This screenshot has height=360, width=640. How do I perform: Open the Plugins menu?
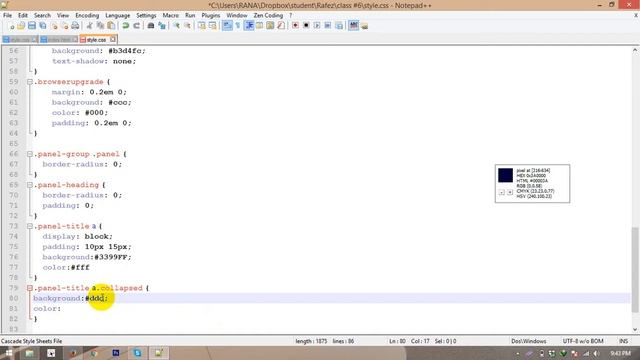pyautogui.click(x=211, y=15)
